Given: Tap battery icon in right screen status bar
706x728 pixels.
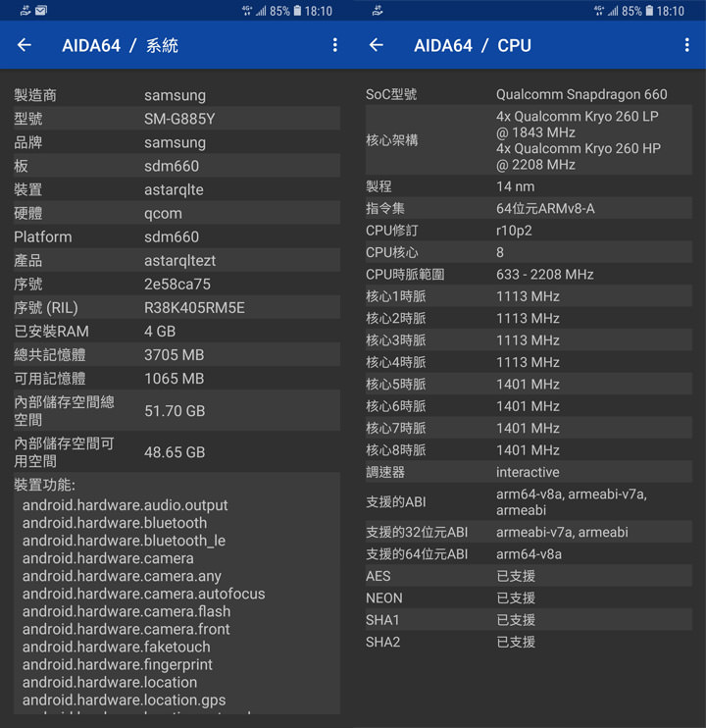Looking at the screenshot, I should pyautogui.click(x=649, y=11).
